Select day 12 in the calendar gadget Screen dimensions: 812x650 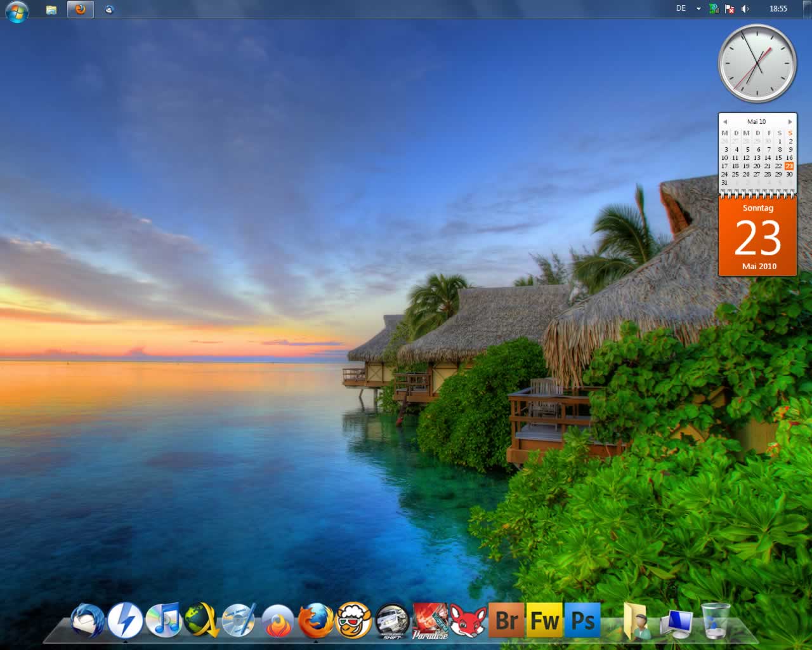(746, 158)
